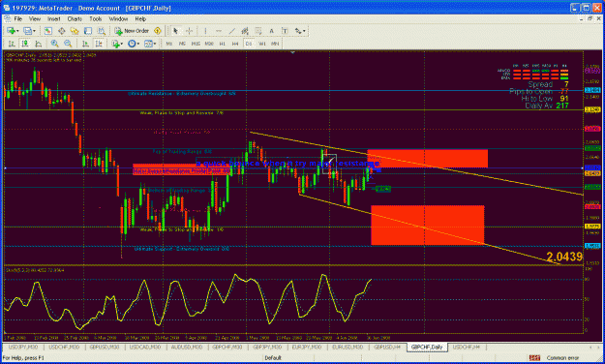Select the M30 timeframe button

(209, 44)
